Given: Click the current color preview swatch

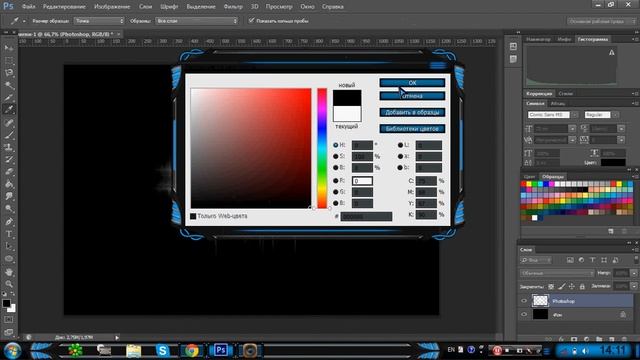Looking at the screenshot, I should click(x=347, y=113).
